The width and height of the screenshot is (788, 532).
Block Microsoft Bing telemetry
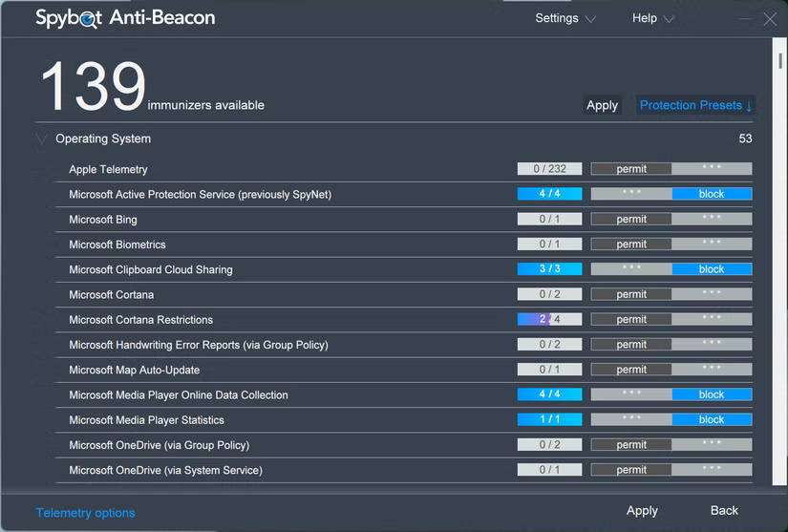pos(712,219)
